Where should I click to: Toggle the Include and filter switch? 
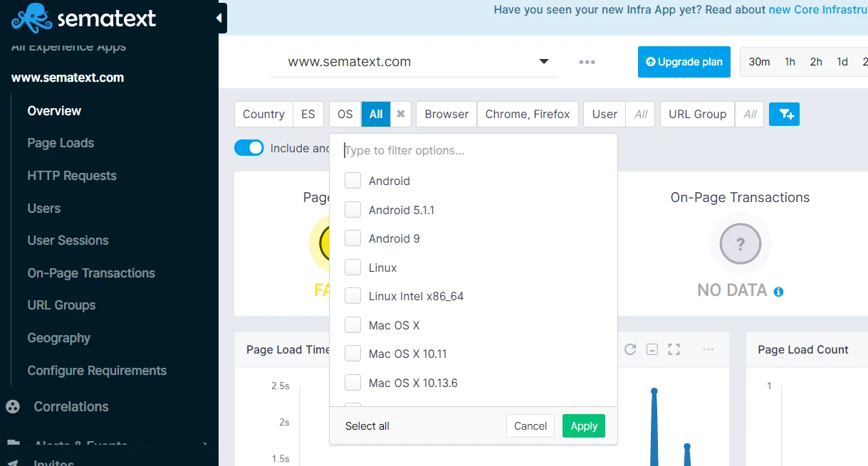(x=249, y=148)
